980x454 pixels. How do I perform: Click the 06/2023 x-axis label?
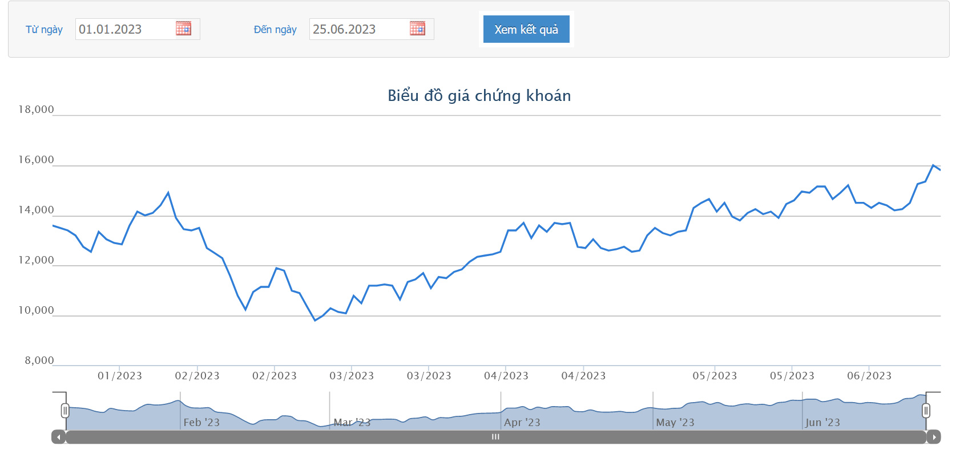(869, 376)
